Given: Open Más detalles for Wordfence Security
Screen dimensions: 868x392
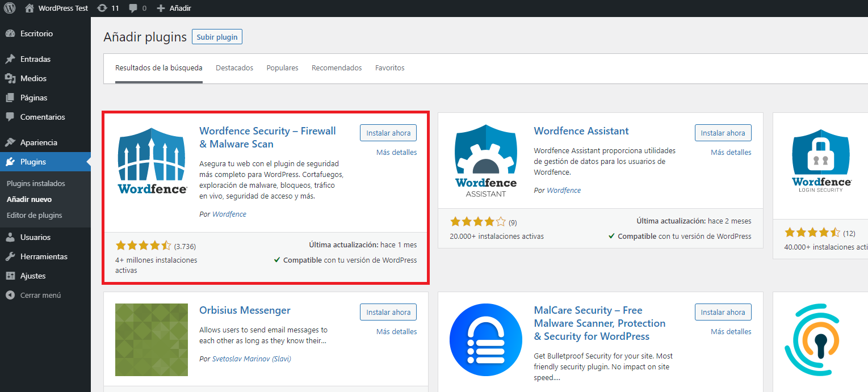Looking at the screenshot, I should 397,152.
